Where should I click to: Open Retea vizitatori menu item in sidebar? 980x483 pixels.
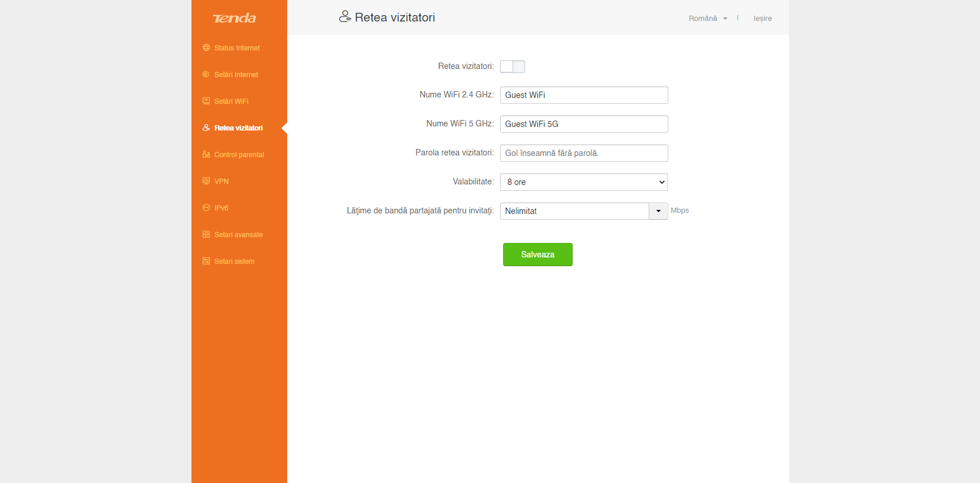click(238, 128)
